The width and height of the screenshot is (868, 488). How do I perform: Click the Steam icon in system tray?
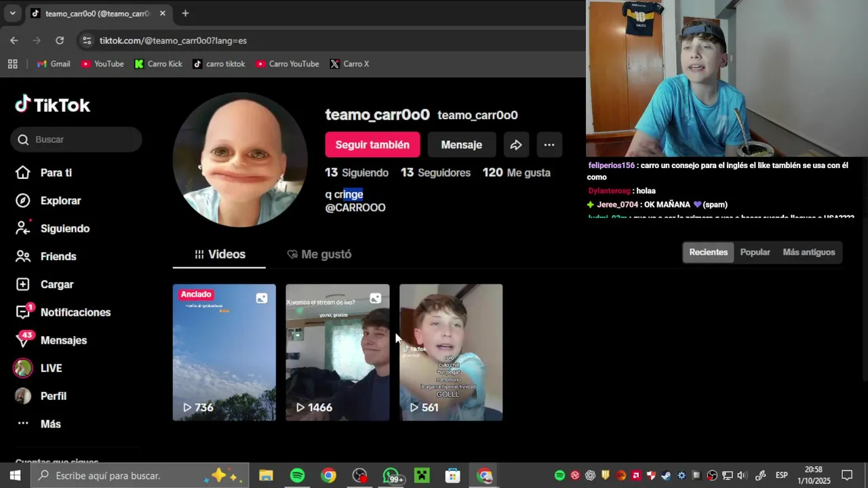666,476
